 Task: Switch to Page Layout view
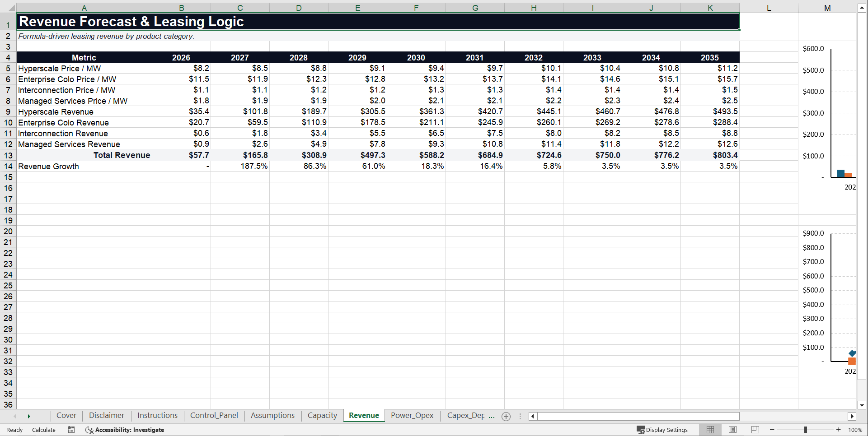733,430
